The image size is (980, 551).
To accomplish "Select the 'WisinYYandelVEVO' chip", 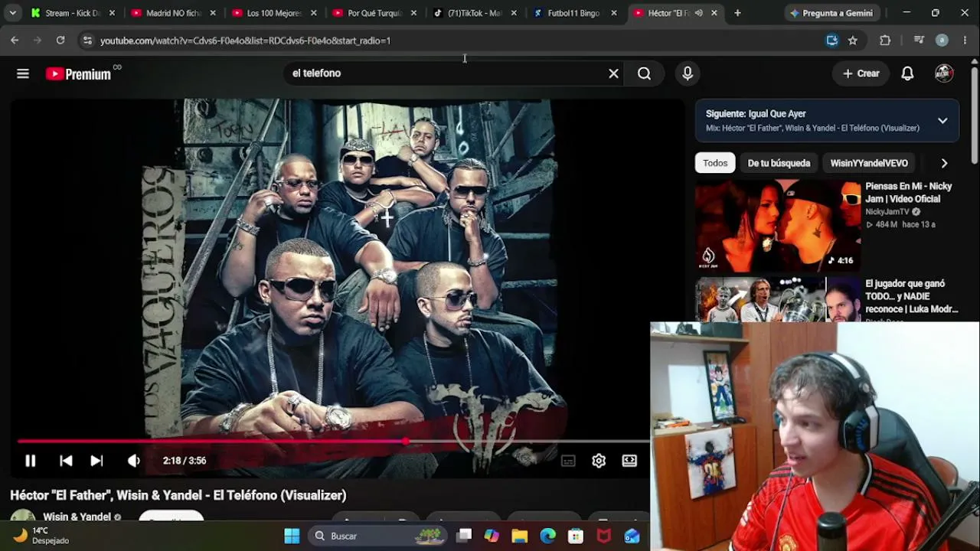I will (869, 163).
